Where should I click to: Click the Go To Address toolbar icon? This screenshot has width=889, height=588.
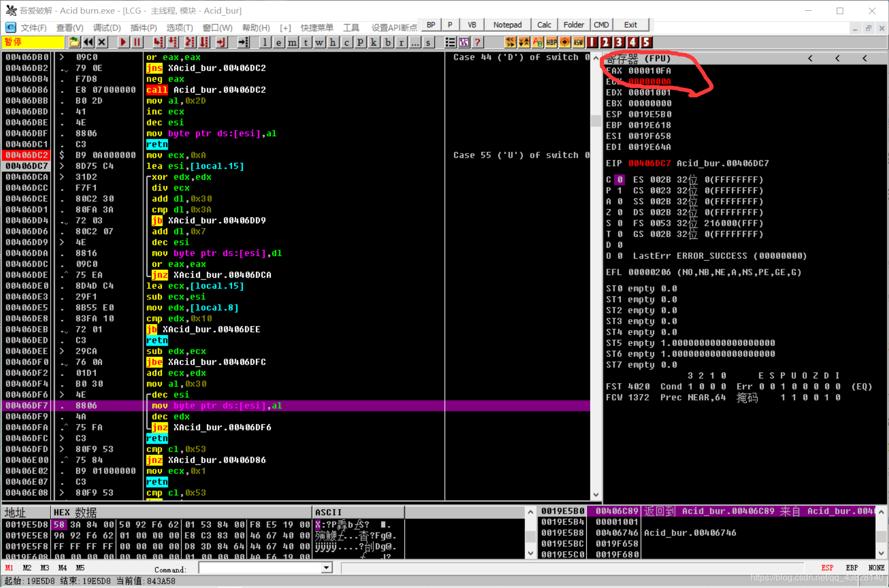[x=243, y=42]
